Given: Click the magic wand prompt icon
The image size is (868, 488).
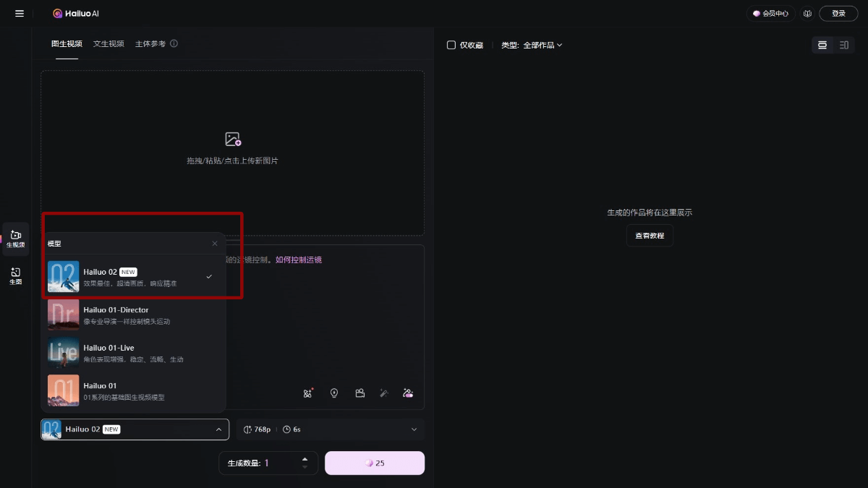Looking at the screenshot, I should [x=384, y=393].
